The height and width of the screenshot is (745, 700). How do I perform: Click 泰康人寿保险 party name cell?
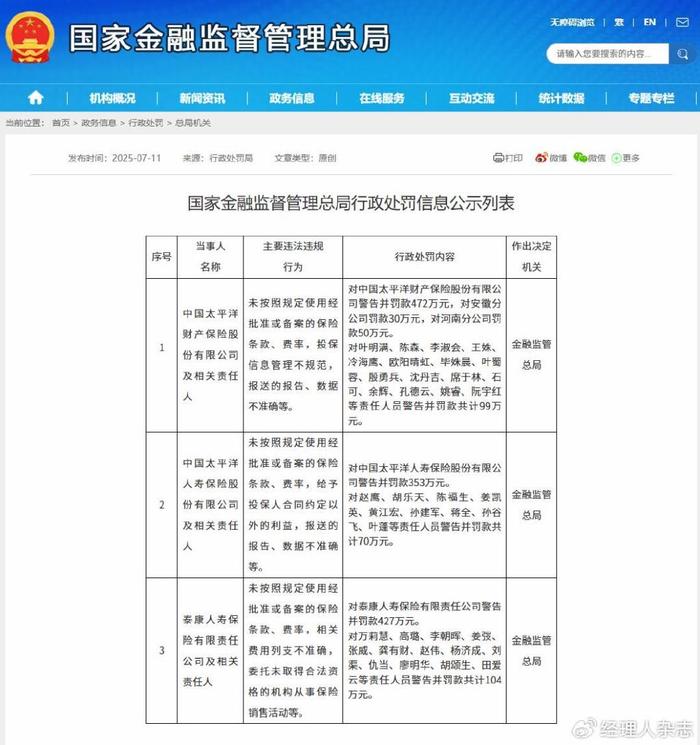[x=210, y=650]
